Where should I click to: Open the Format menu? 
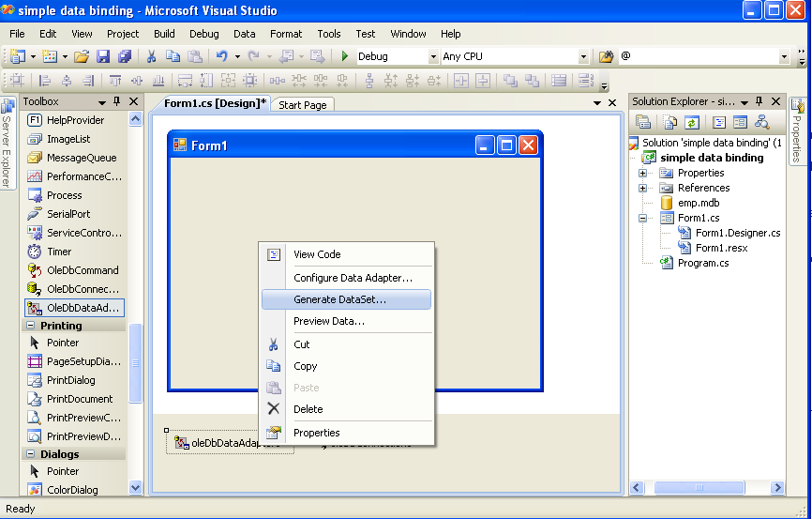tap(286, 34)
